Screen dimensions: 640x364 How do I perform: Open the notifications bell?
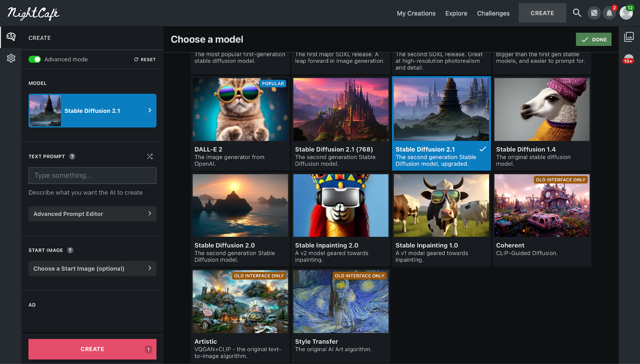coord(609,13)
